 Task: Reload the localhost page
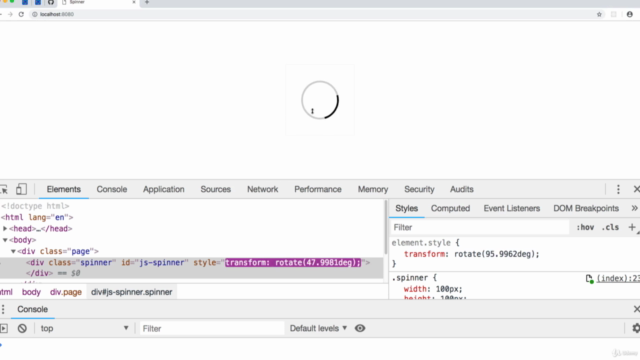tap(21, 14)
